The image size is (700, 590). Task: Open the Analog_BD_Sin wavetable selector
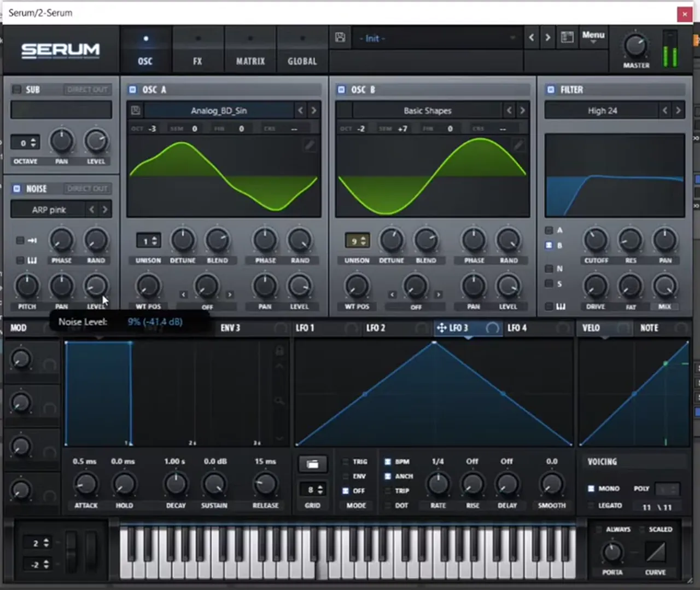coord(219,111)
